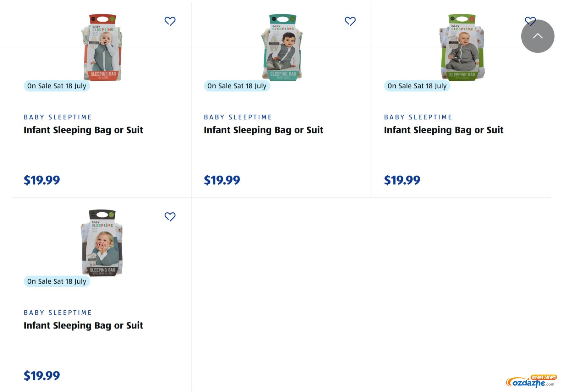Click Baby Sleeptime brand label of first product
The width and height of the screenshot is (564, 392).
[x=58, y=117]
